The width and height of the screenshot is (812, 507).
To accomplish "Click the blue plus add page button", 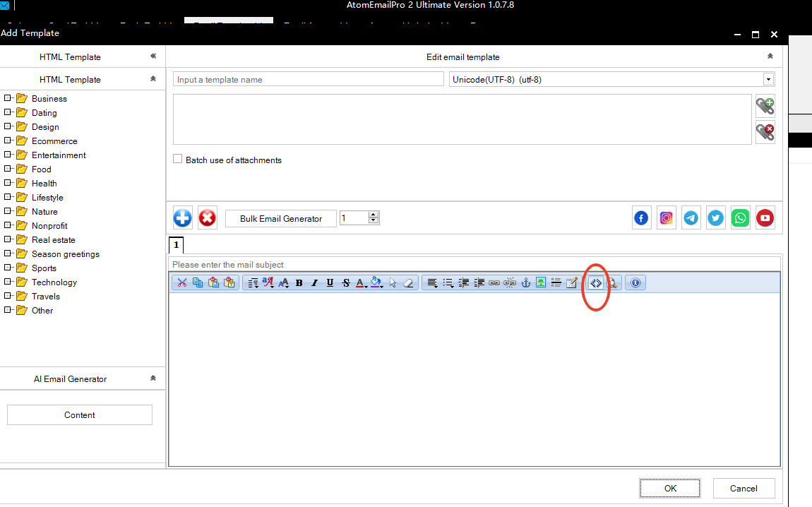I will click(x=182, y=218).
